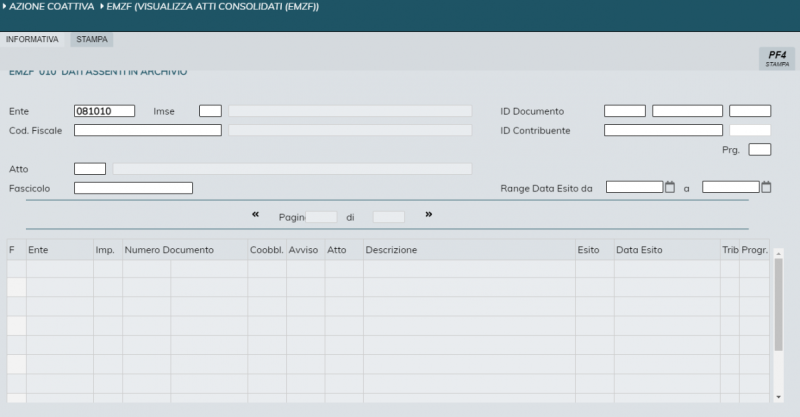Click the PF4 Stampa button
This screenshot has width=800, height=417.
777,59
